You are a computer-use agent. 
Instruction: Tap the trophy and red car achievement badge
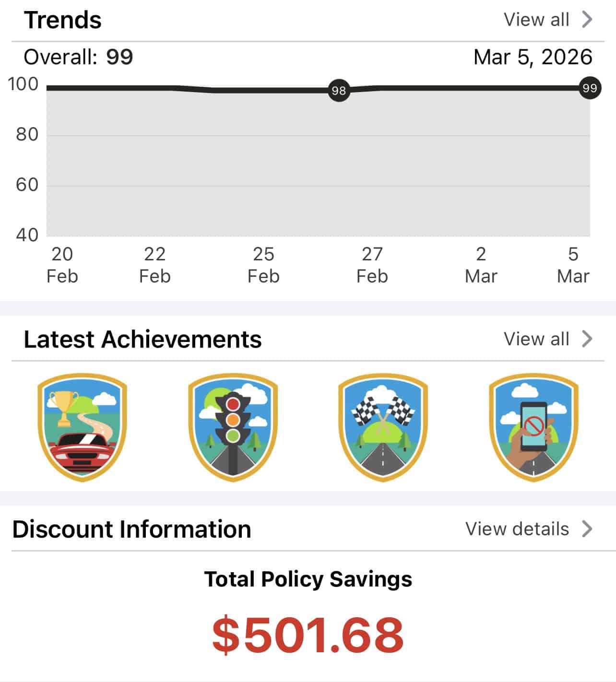click(82, 427)
